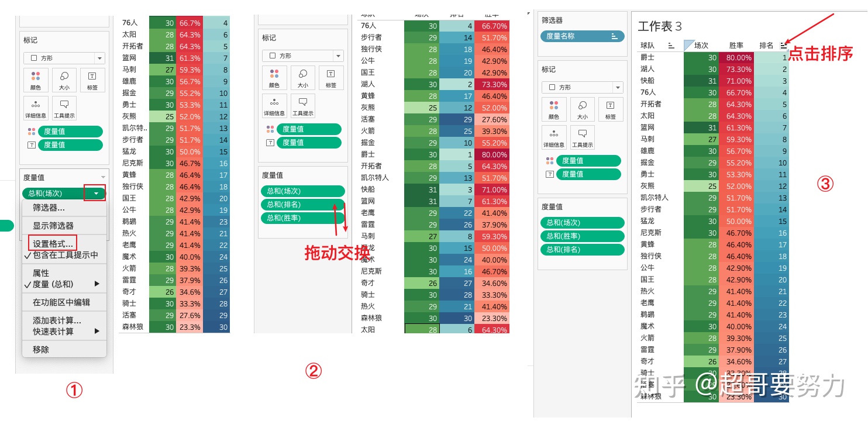Image resolution: width=868 pixels, height=421 pixels.
Task: Click the T label icon before 度量值 beside 工作表 3
Action: 549,174
